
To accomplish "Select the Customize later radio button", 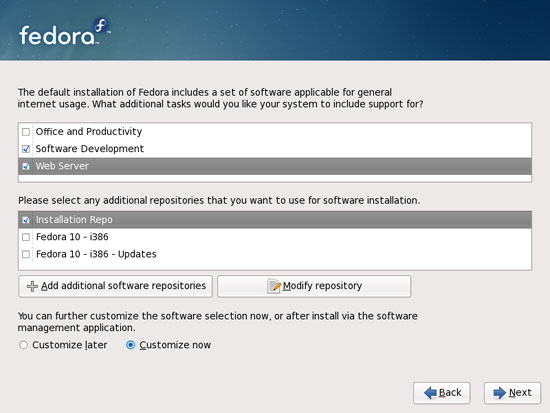I will (24, 345).
